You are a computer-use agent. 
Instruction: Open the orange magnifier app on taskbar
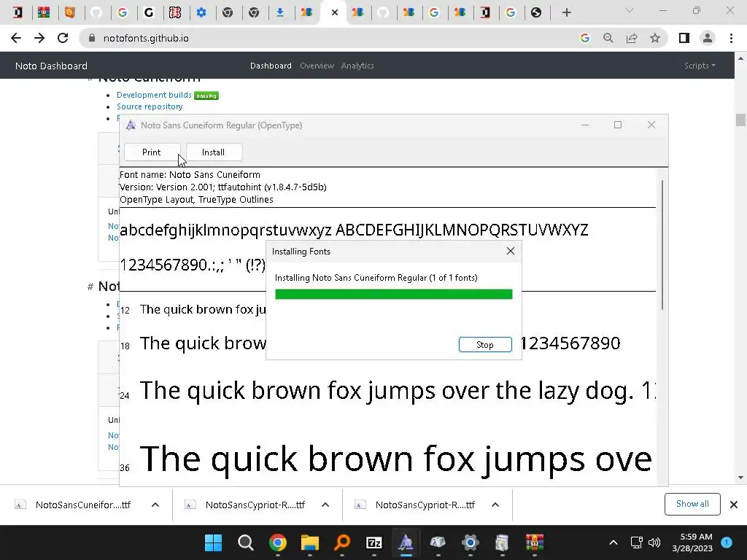(x=341, y=542)
